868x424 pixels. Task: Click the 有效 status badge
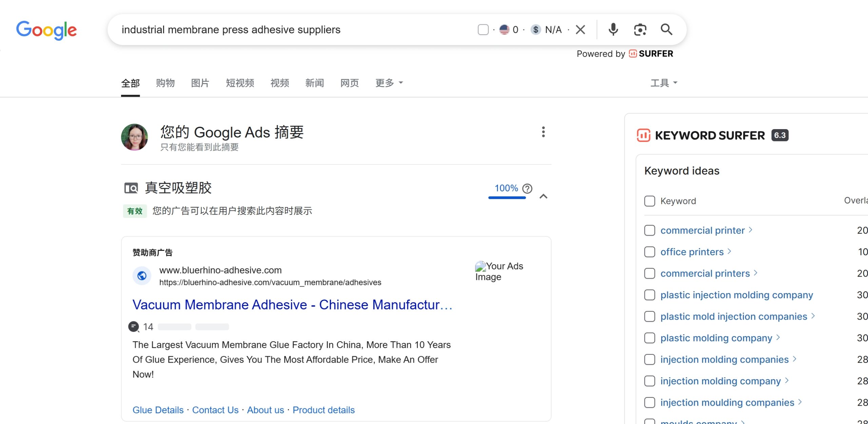[135, 211]
